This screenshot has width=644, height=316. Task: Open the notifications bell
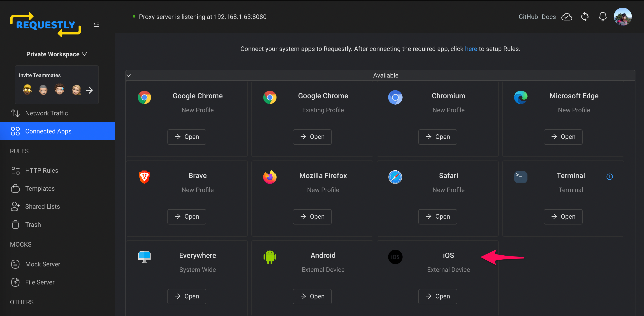(x=602, y=17)
